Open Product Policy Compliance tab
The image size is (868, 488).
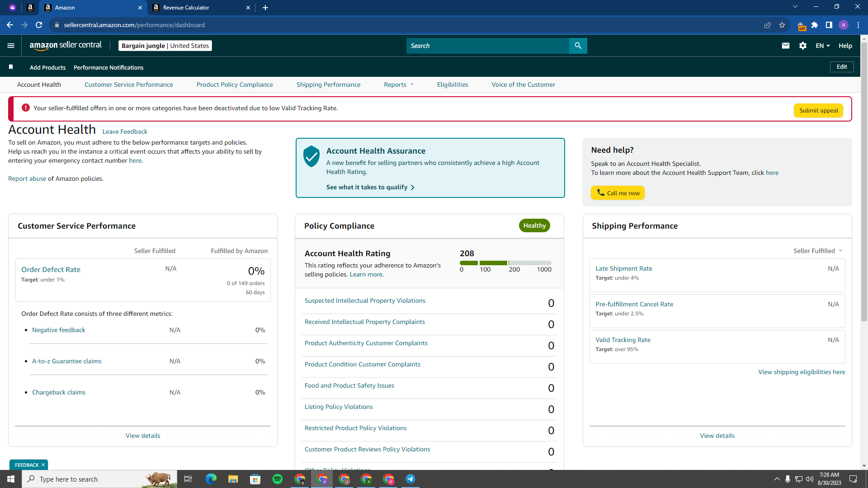[x=235, y=84]
